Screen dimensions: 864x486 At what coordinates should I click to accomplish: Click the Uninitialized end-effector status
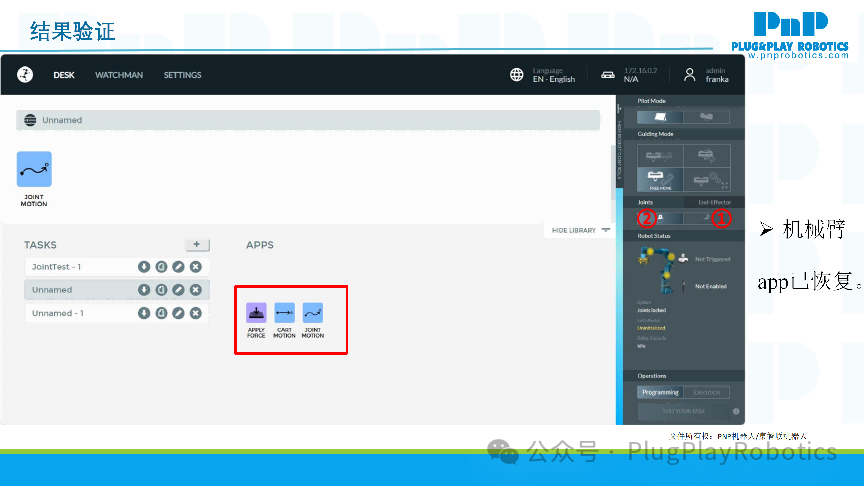tap(651, 328)
